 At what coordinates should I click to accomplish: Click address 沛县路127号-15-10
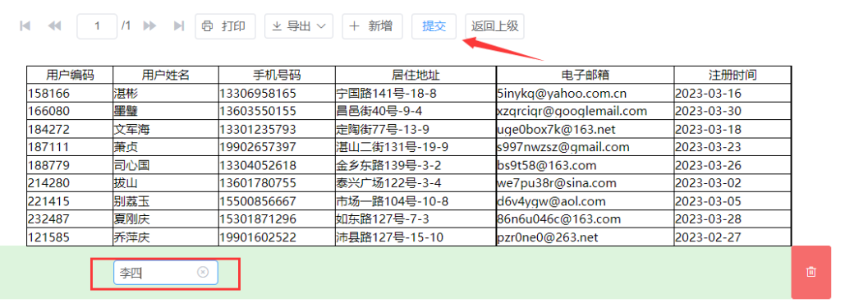coord(416,237)
